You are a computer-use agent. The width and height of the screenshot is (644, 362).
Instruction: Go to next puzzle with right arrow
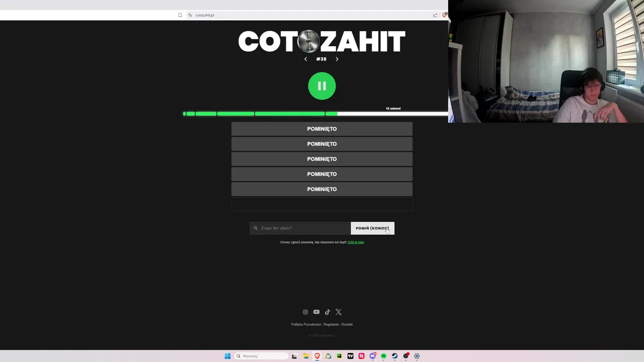pos(337,59)
